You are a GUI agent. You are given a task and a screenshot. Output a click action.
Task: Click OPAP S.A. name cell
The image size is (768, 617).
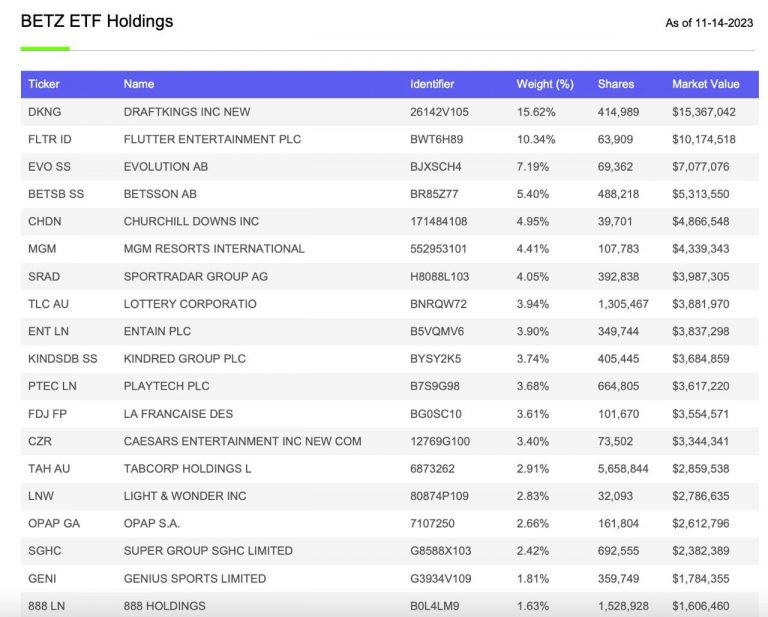pos(152,524)
